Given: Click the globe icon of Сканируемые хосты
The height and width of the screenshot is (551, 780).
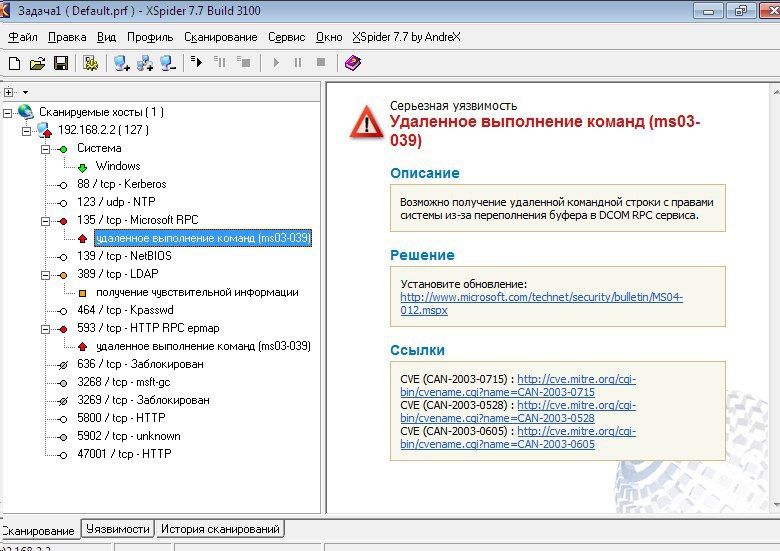Looking at the screenshot, I should [x=25, y=112].
